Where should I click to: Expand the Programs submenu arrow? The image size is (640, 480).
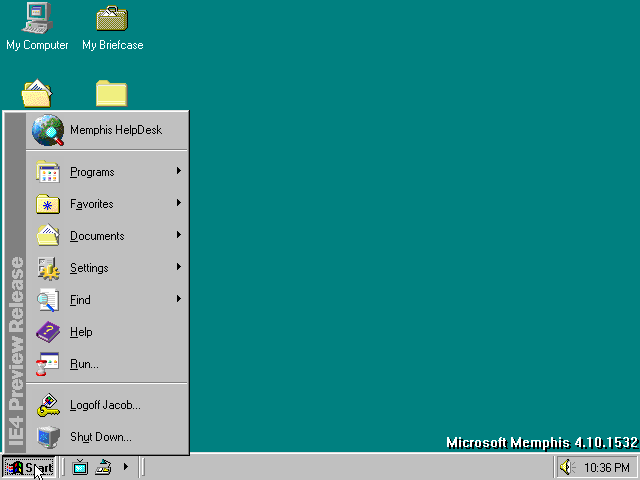[178, 171]
